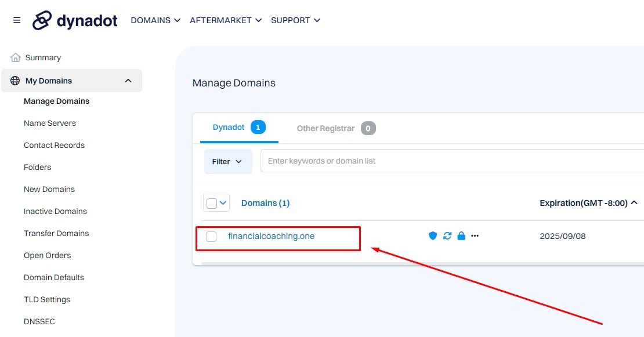Switch to the Other Registrar tab

[336, 129]
